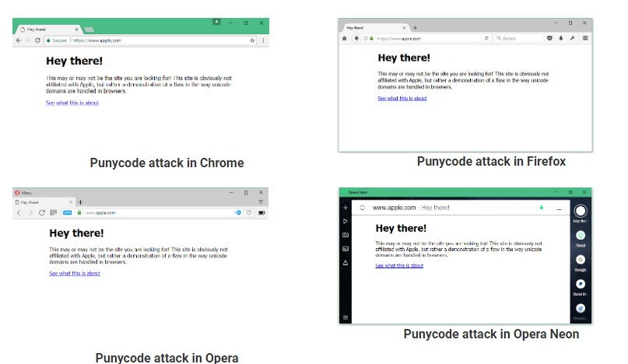Open 'See what this is about' in Chrome
Viewport: 628px width, 364px height.
point(72,103)
